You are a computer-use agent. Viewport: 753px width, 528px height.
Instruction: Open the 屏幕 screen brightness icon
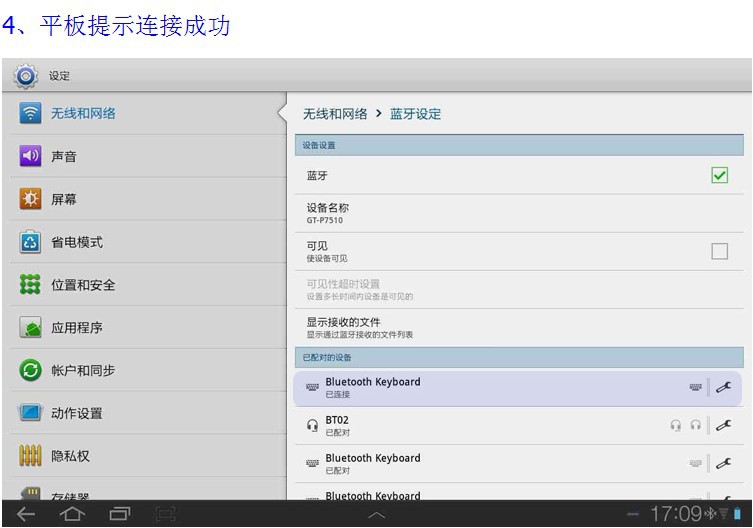(30, 198)
